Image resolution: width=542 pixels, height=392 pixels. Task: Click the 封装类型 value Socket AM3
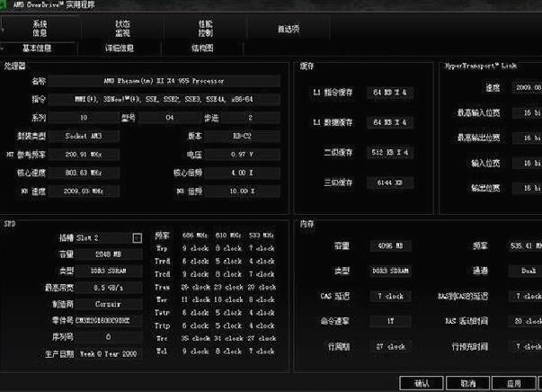(x=84, y=136)
